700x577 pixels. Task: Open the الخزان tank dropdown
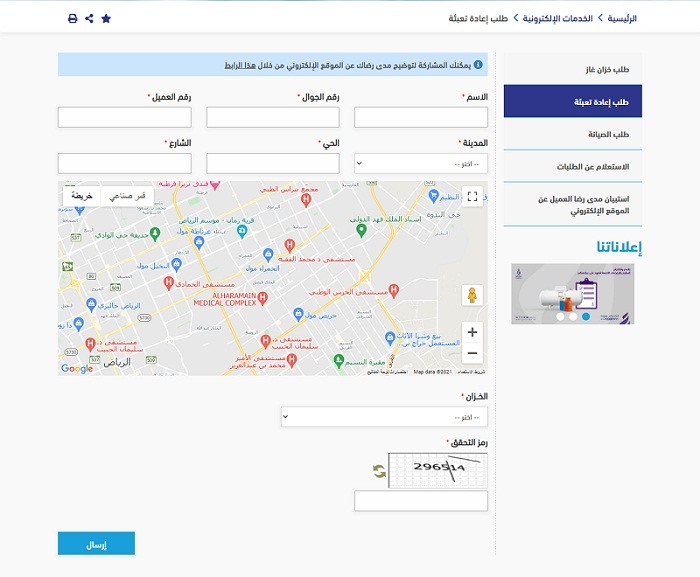click(x=384, y=417)
